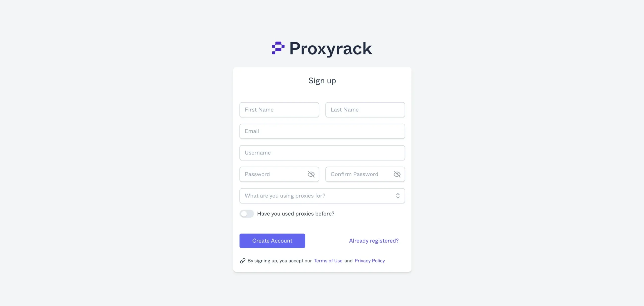Click the dropdown chevron in proxy usage field

coord(397,196)
